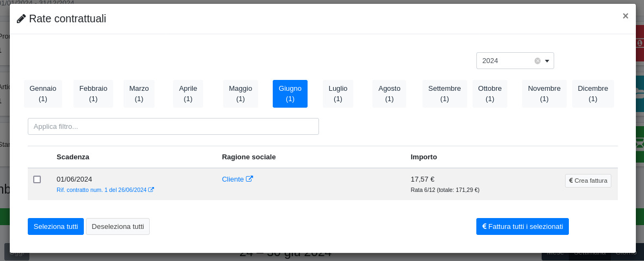This screenshot has width=644, height=261.
Task: Select the Luglio month tab
Action: (338, 94)
